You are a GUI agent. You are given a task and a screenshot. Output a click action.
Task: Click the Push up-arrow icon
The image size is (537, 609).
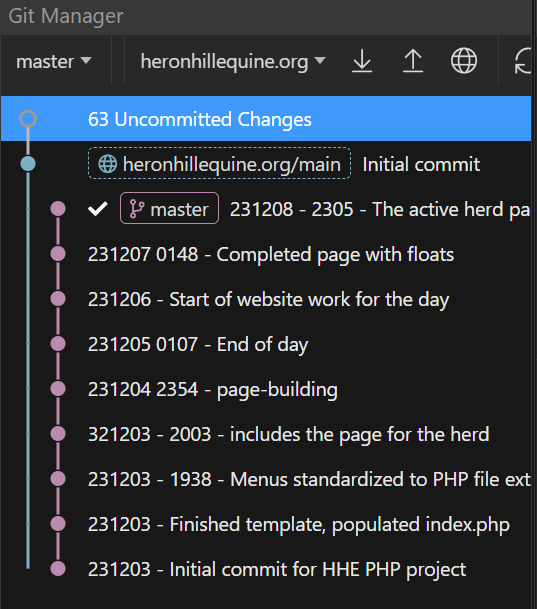click(413, 61)
